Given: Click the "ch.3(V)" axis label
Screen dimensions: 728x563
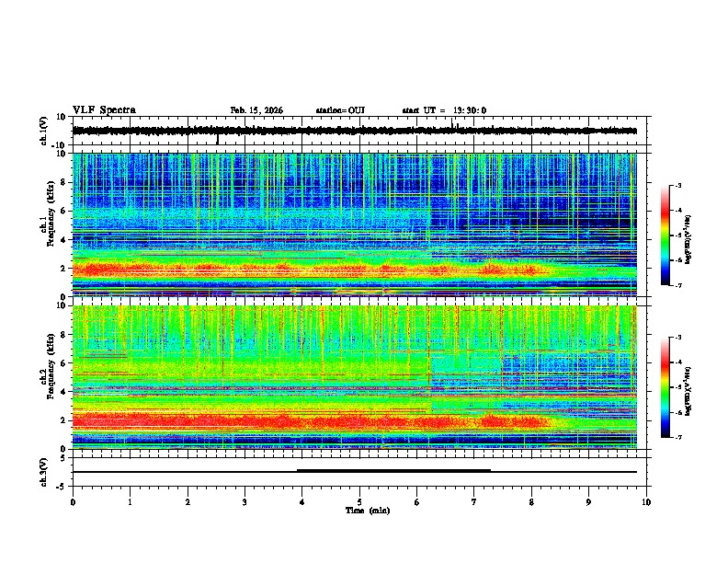Looking at the screenshot, I should 44,472.
